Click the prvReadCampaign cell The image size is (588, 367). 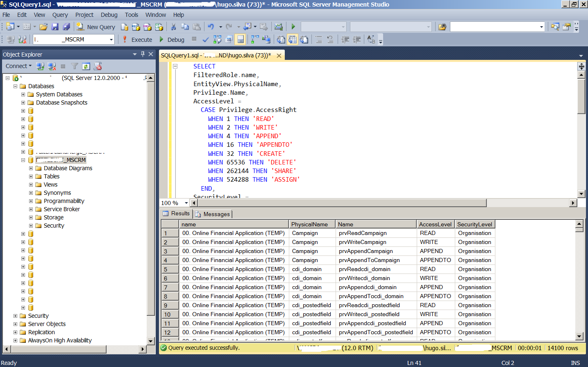[x=376, y=233]
